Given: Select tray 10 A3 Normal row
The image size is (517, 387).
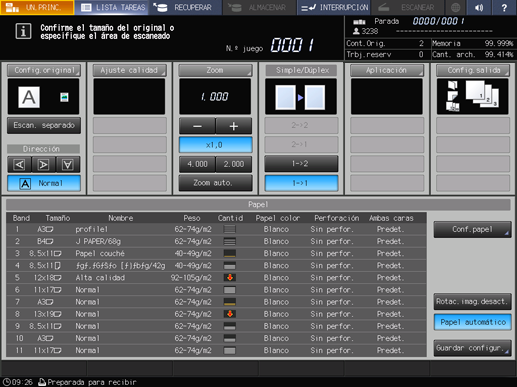Looking at the screenshot, I should tap(216, 338).
